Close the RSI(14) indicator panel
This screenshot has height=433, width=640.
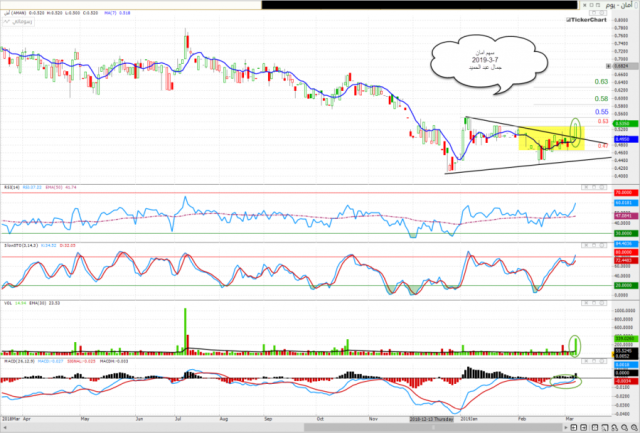point(586,187)
